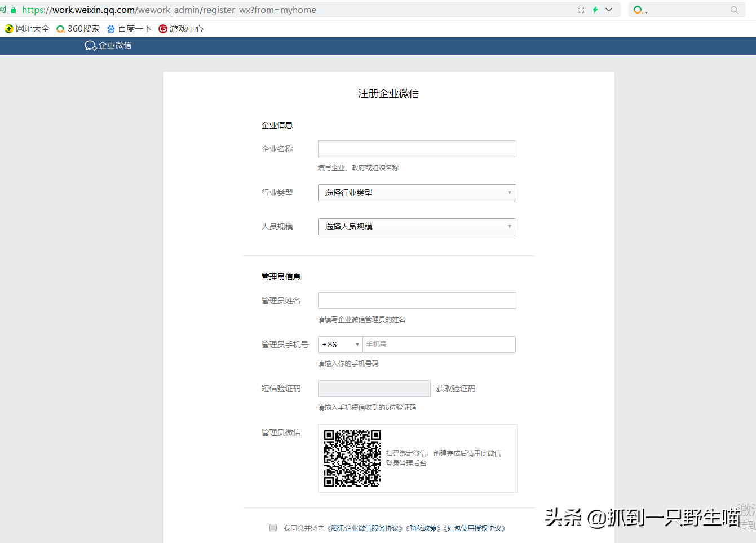Click the 管理员姓名 input field
This screenshot has height=543, width=756.
(417, 301)
